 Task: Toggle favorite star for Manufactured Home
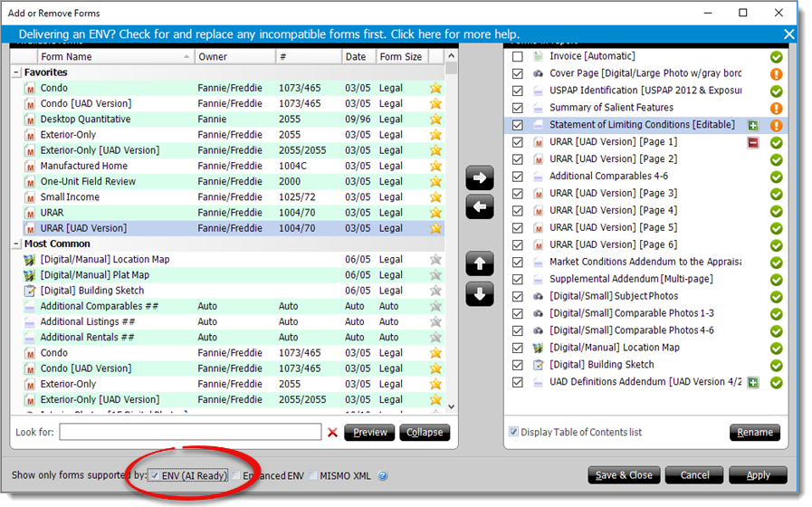435,166
